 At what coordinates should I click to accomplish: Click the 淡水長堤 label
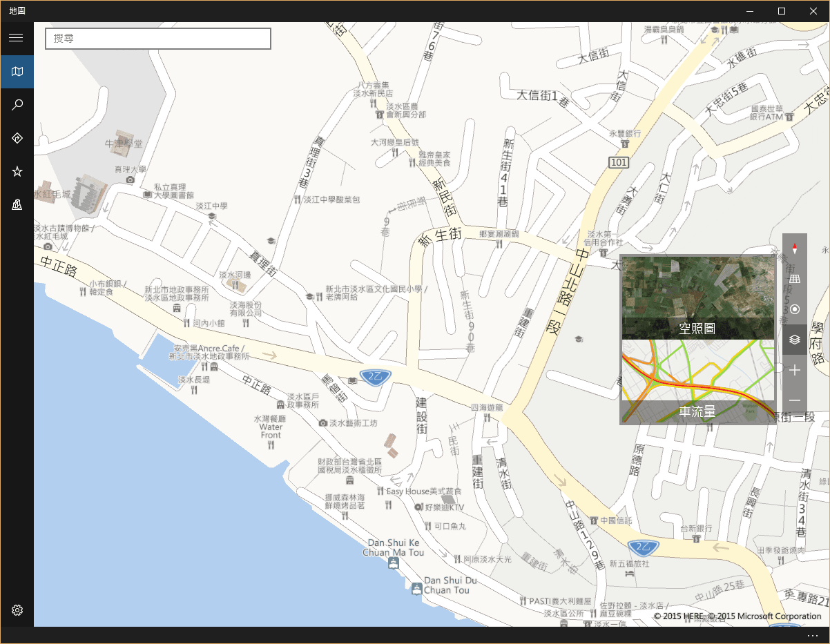click(194, 379)
